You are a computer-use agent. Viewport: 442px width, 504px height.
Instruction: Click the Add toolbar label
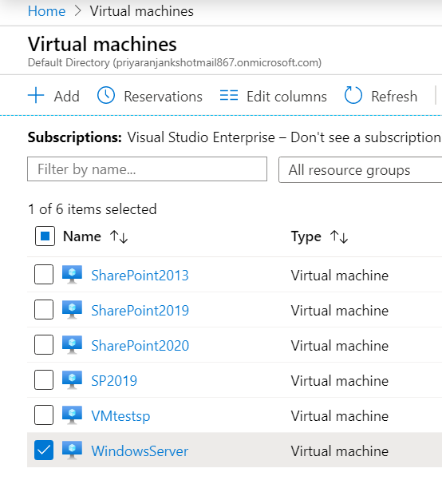point(66,96)
